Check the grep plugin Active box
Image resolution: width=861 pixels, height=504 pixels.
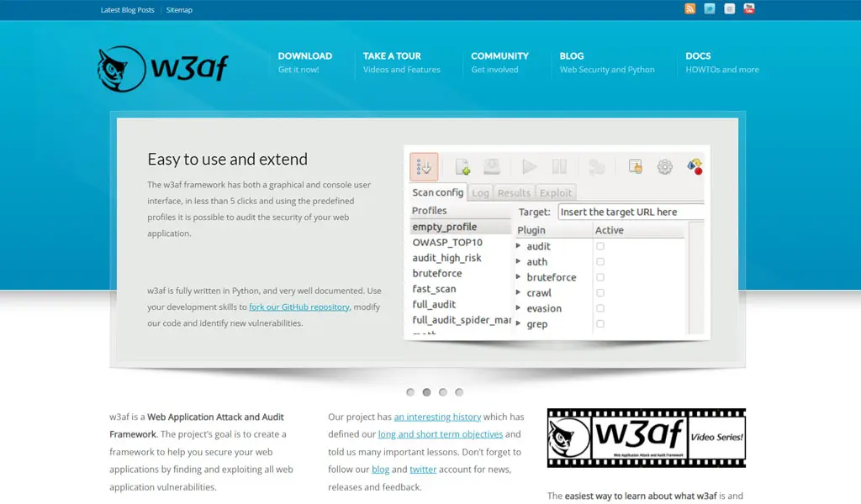point(600,324)
